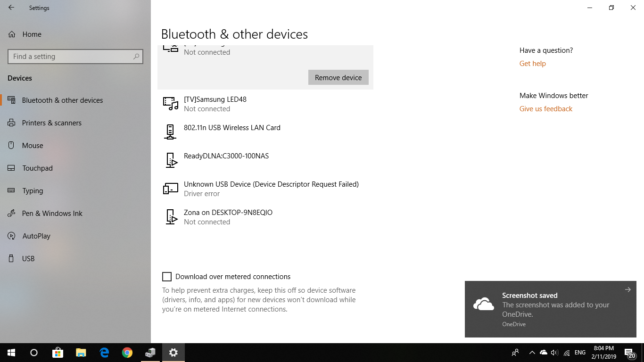This screenshot has height=362, width=644.
Task: Open the Get help link
Action: (532, 64)
